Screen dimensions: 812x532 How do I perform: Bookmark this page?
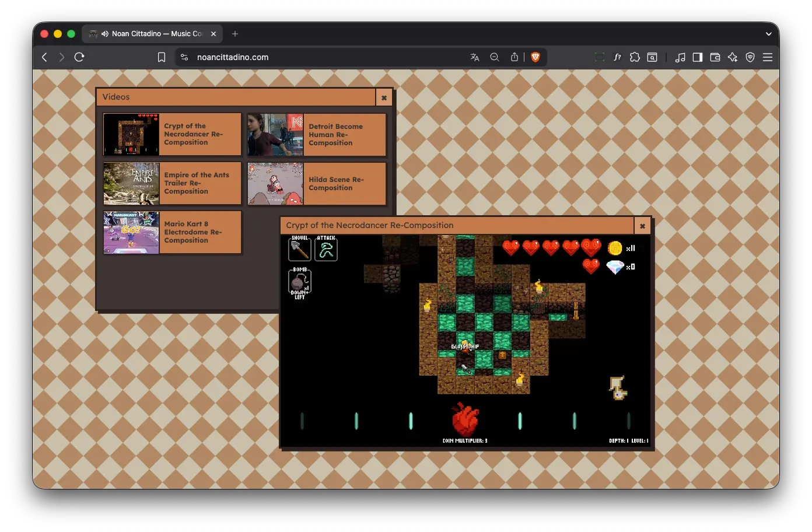tap(162, 57)
